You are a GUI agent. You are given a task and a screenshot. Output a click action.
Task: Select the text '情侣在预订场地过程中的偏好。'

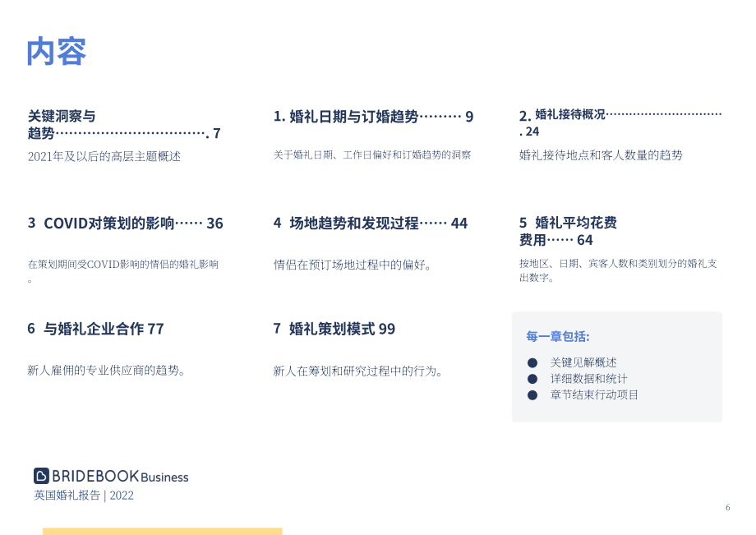click(x=353, y=265)
